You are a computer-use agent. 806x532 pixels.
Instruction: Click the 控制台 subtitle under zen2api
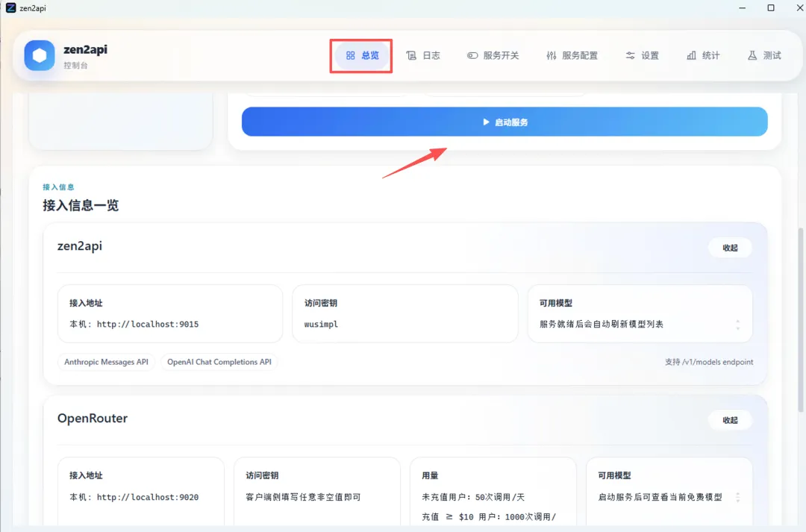click(x=75, y=65)
